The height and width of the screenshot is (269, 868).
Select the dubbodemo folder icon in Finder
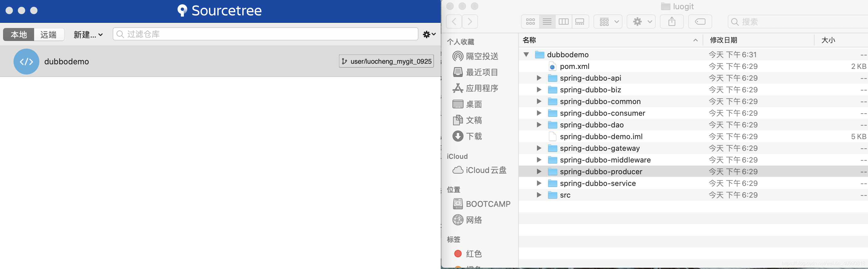click(x=540, y=54)
